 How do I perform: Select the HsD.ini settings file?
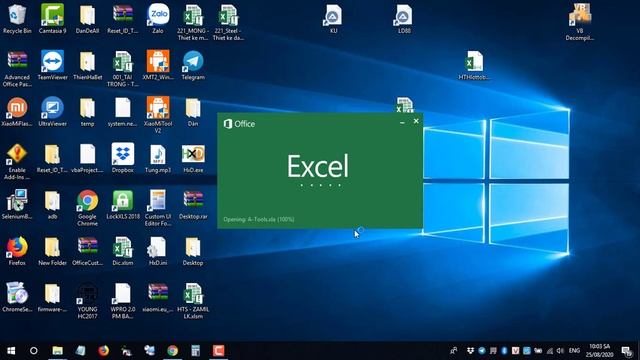coord(158,251)
